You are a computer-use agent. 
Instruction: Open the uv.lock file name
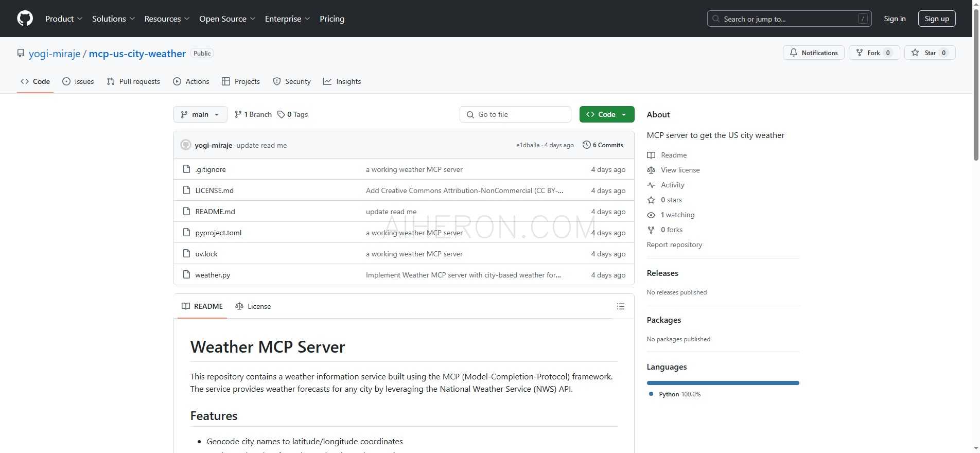[x=206, y=254]
